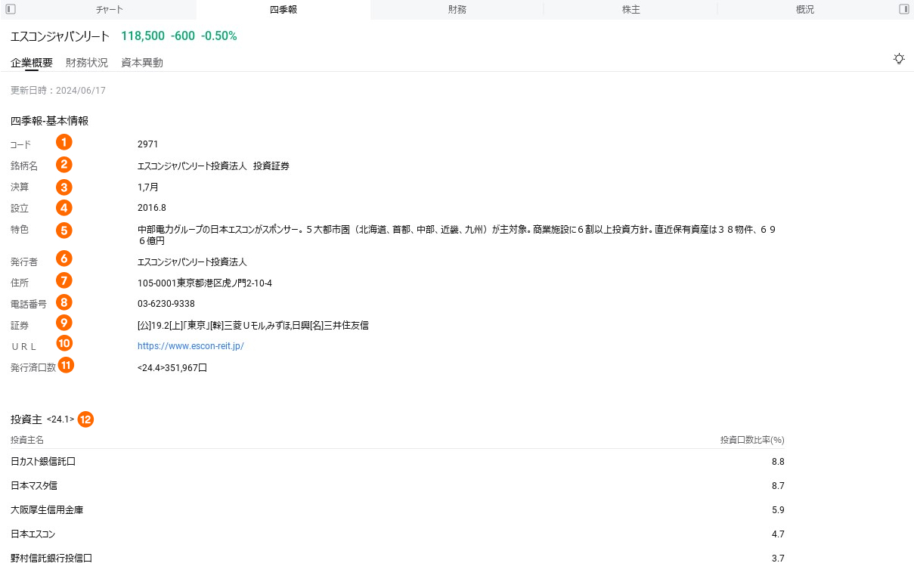The image size is (914, 588).
Task: Select the 企業概要 sub-tab
Action: coord(32,63)
